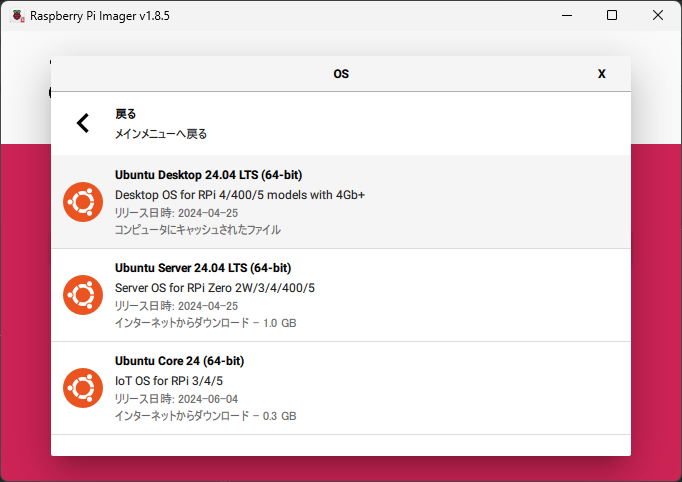
Task: Click the back chevron arrow icon
Action: point(83,123)
